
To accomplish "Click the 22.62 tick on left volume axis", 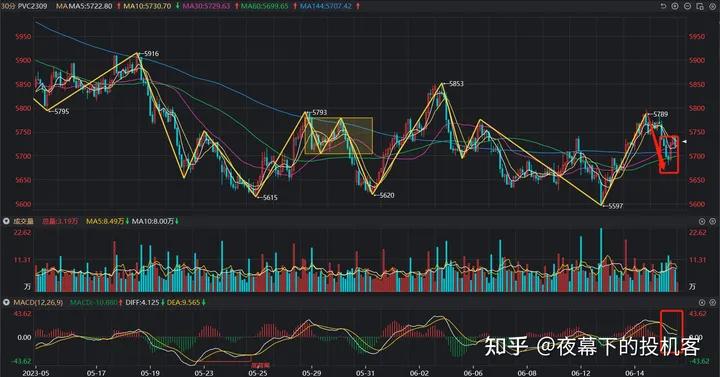I will pos(22,232).
